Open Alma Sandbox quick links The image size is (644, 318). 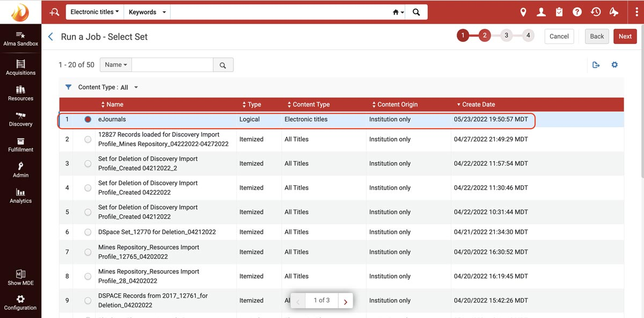click(20, 38)
